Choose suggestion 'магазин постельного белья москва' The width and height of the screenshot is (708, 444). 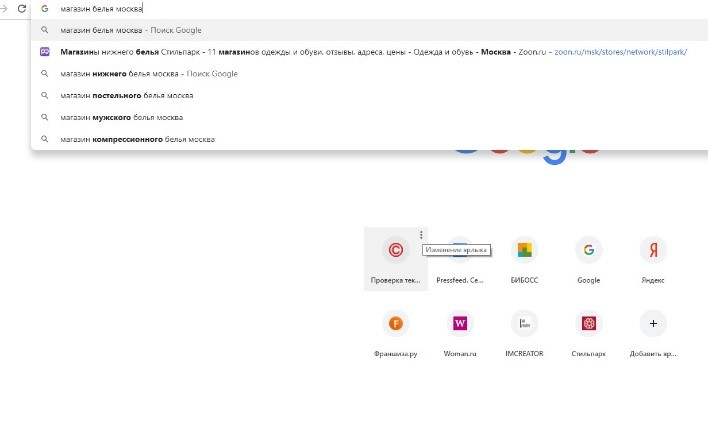(369, 95)
